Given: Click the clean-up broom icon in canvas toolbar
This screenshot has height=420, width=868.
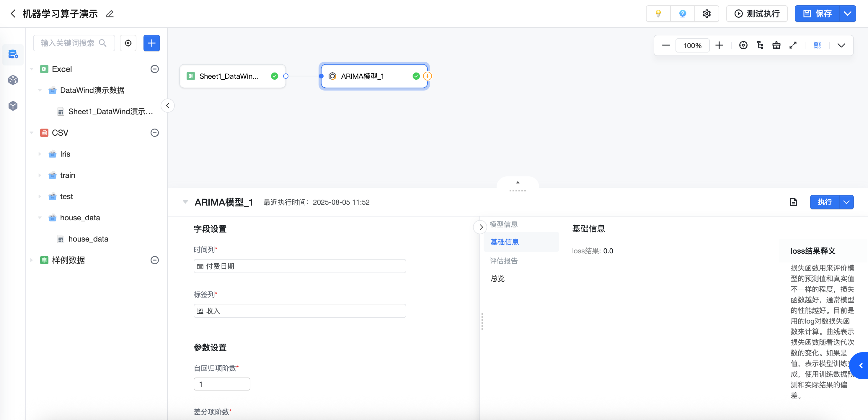Looking at the screenshot, I should click(x=776, y=45).
